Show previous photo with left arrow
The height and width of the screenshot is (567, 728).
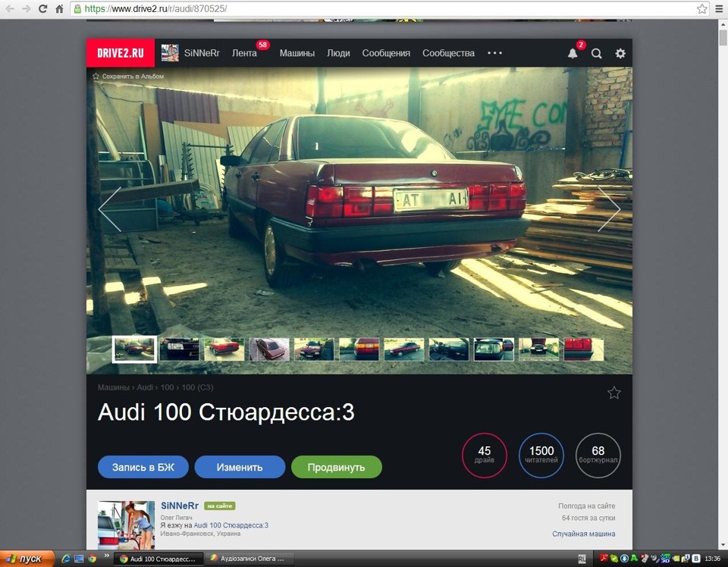click(110, 209)
